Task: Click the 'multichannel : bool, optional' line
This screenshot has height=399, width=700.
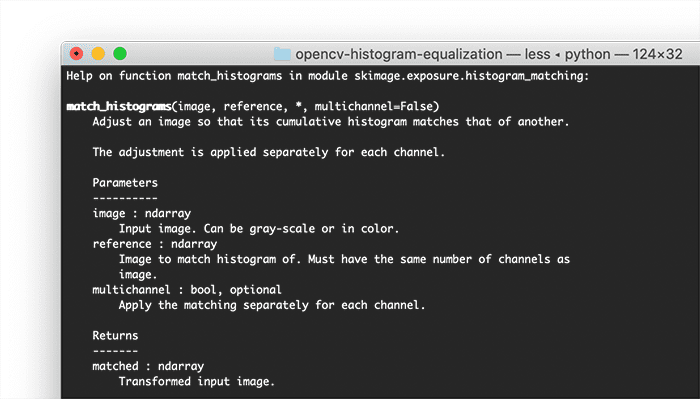Action: pos(187,290)
